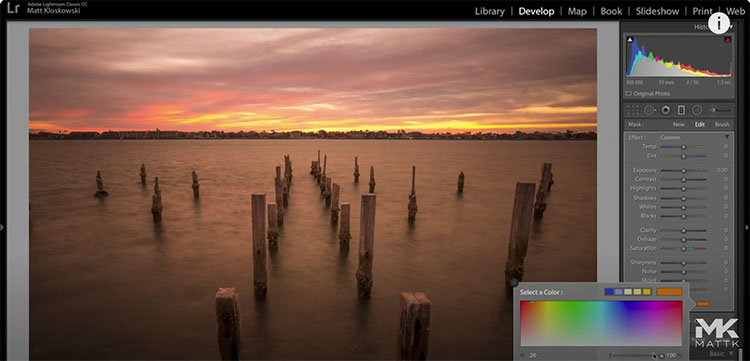Adjust the Temp slider handle
Image resolution: width=750 pixels, height=361 pixels.
(684, 147)
